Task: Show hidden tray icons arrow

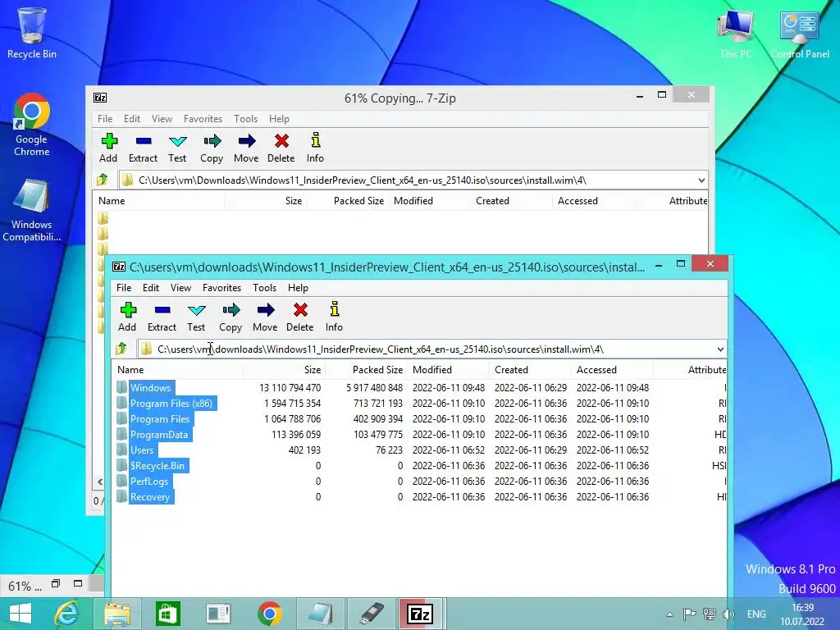Action: [x=669, y=614]
